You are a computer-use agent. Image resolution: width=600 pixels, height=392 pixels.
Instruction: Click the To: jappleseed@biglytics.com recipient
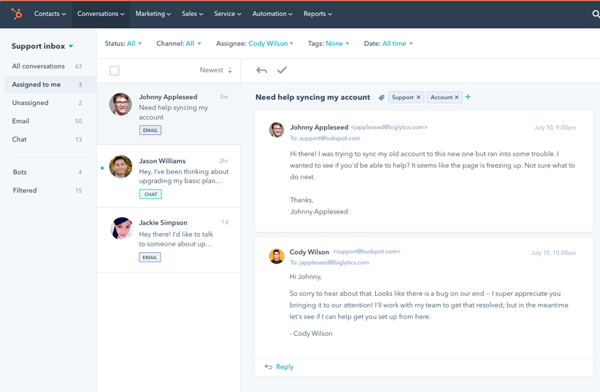tap(329, 263)
